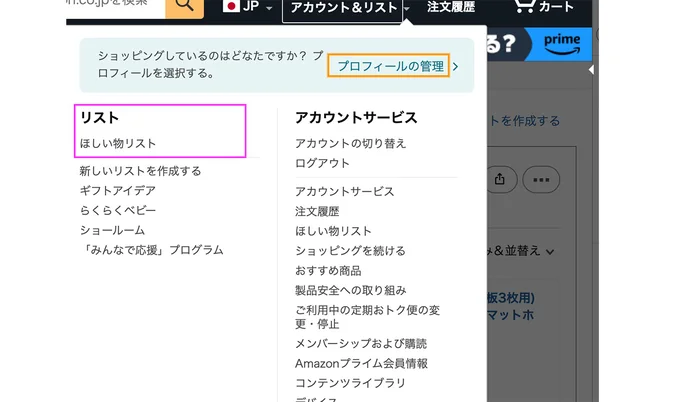Click the chevron beside プロフィールの管理
This screenshot has width=680, height=402.
click(x=455, y=66)
